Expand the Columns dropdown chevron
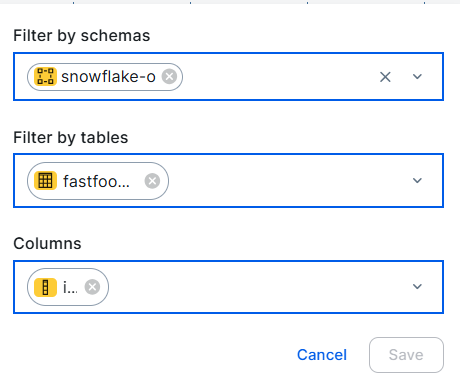Screen dimensions: 460x376 [x=417, y=287]
